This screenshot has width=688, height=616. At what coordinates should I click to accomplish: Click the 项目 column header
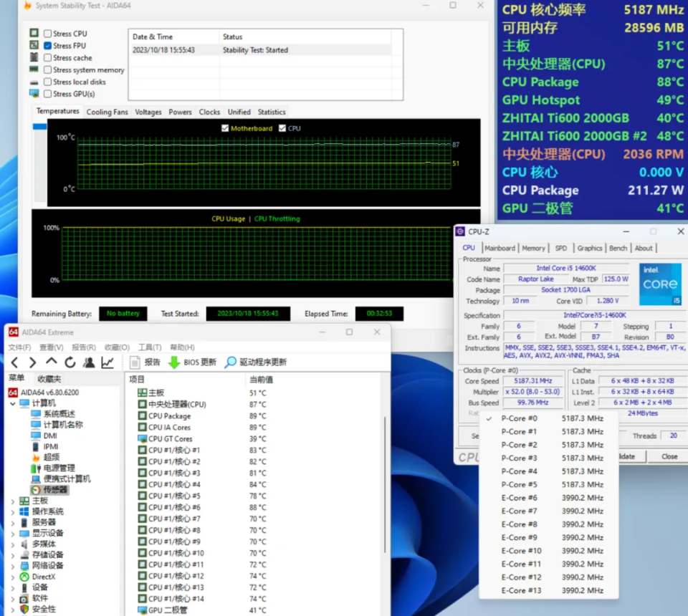pos(136,380)
